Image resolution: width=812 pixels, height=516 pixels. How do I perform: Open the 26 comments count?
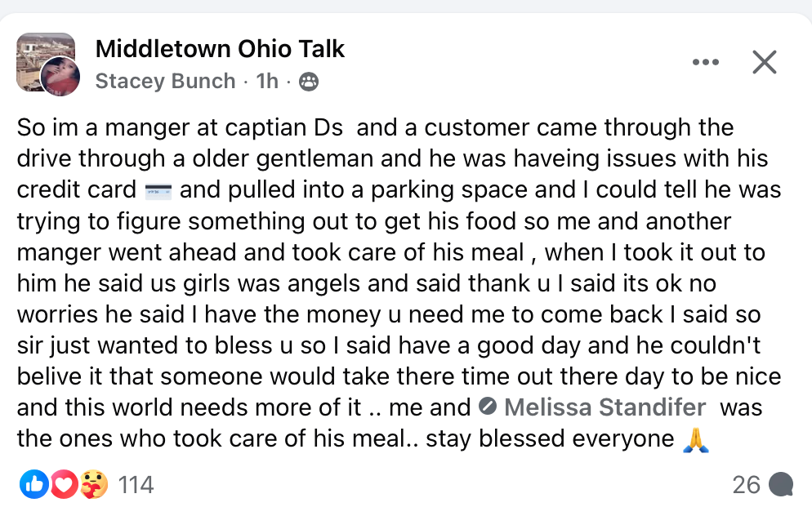coord(746,485)
